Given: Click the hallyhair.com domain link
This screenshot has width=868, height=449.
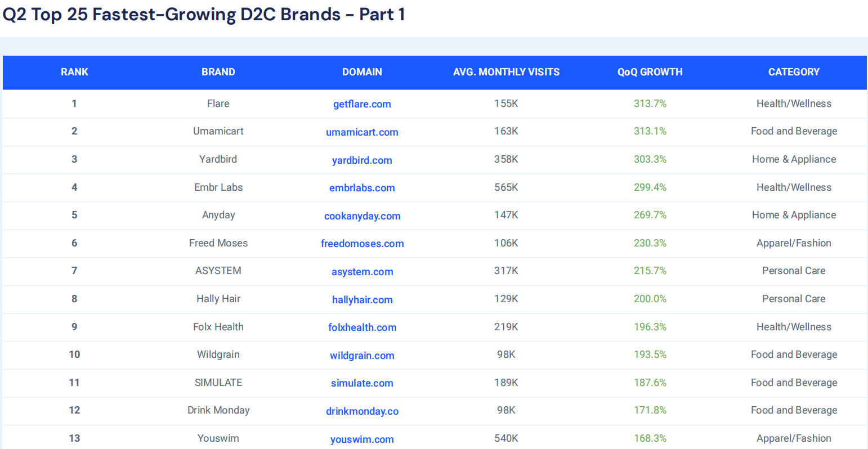Looking at the screenshot, I should (362, 300).
